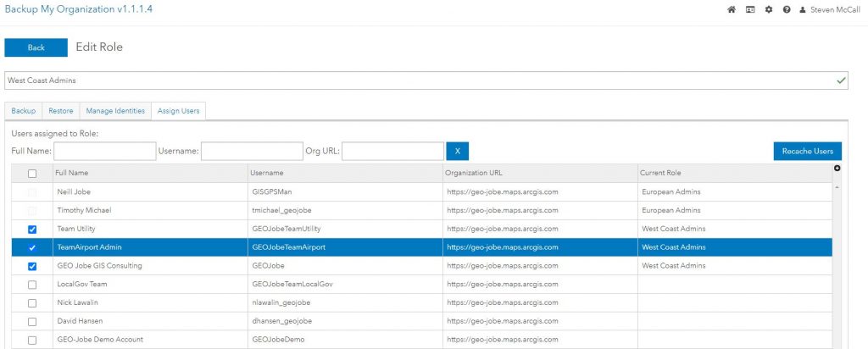The image size is (868, 349).
Task: Switch to the Restore tab
Action: 60,111
